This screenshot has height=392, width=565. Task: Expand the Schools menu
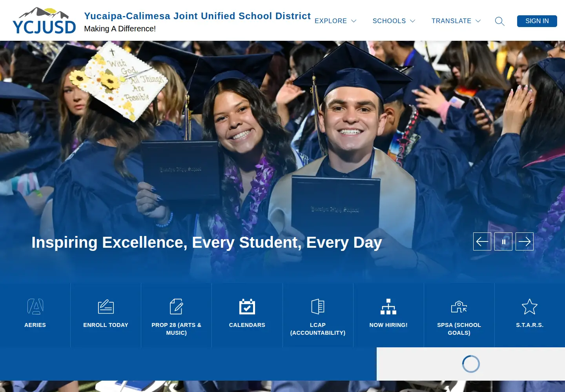394,21
